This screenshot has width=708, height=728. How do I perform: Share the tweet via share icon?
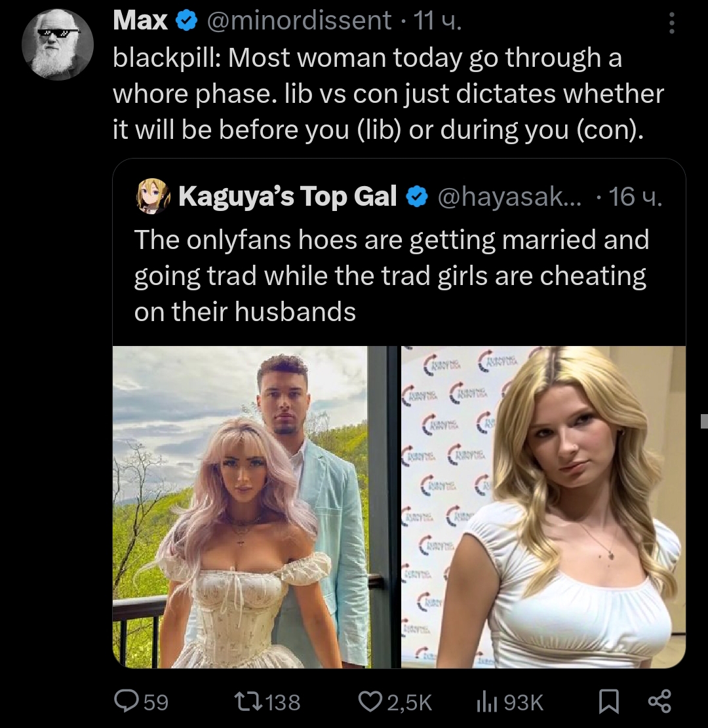tap(660, 701)
